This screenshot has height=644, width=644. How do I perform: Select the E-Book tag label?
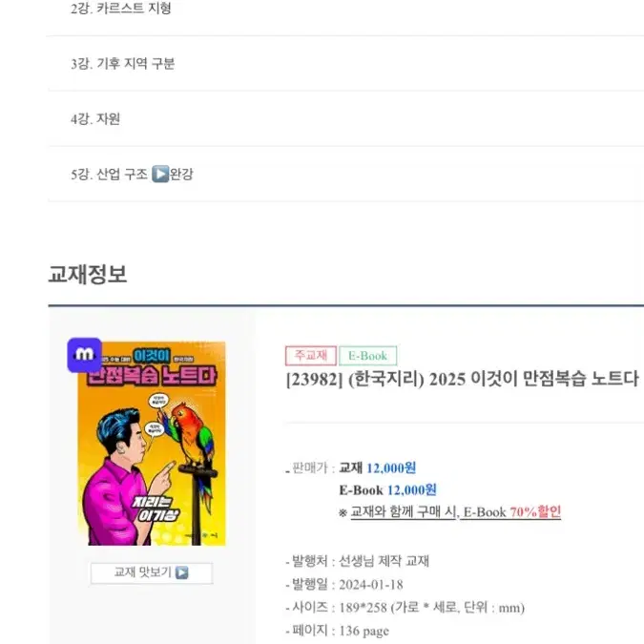367,356
